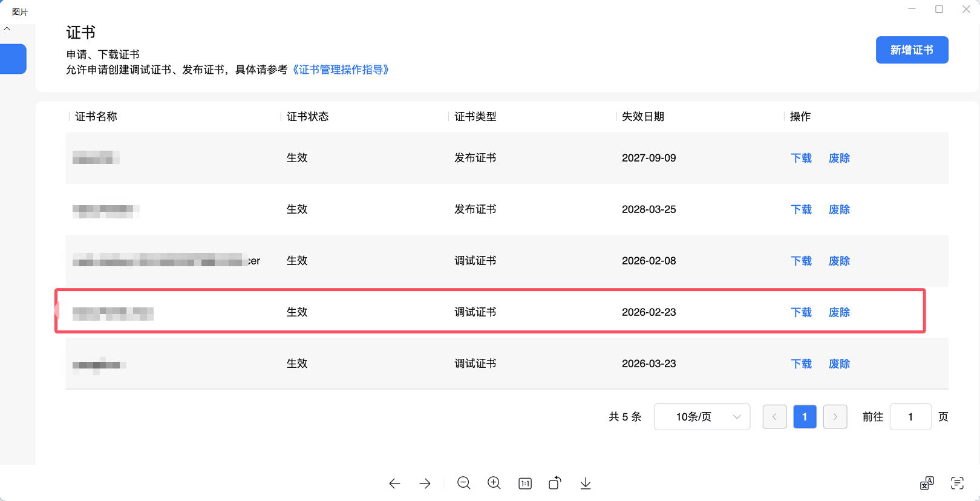The image size is (980, 501).
Task: Download the image using the bottom toolbar arrow
Action: [586, 483]
